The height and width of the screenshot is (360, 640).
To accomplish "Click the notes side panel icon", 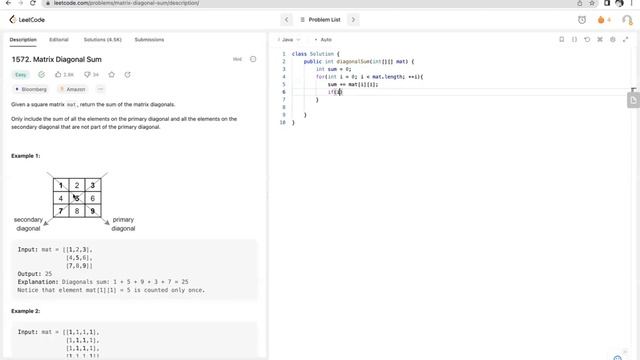I will point(633,100).
